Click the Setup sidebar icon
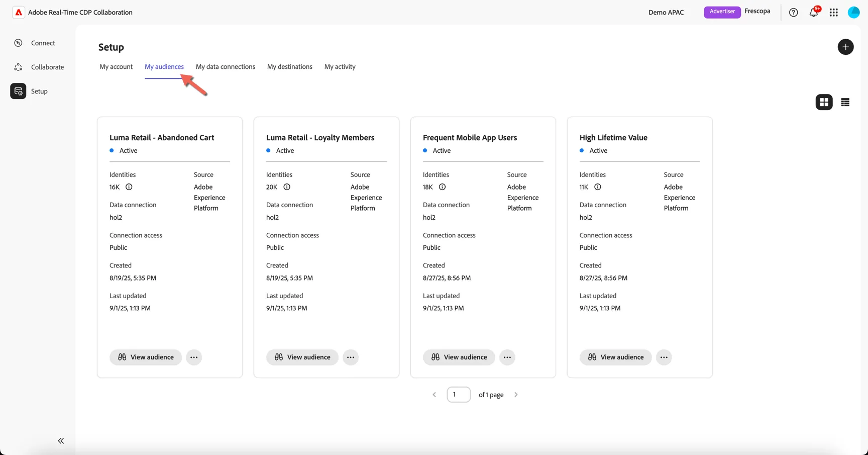Screen dimensions: 868x455 (18, 92)
